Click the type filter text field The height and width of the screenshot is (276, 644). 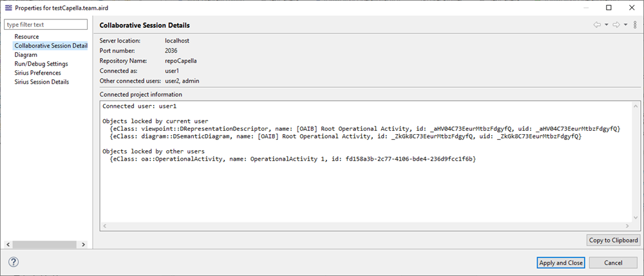coord(45,25)
